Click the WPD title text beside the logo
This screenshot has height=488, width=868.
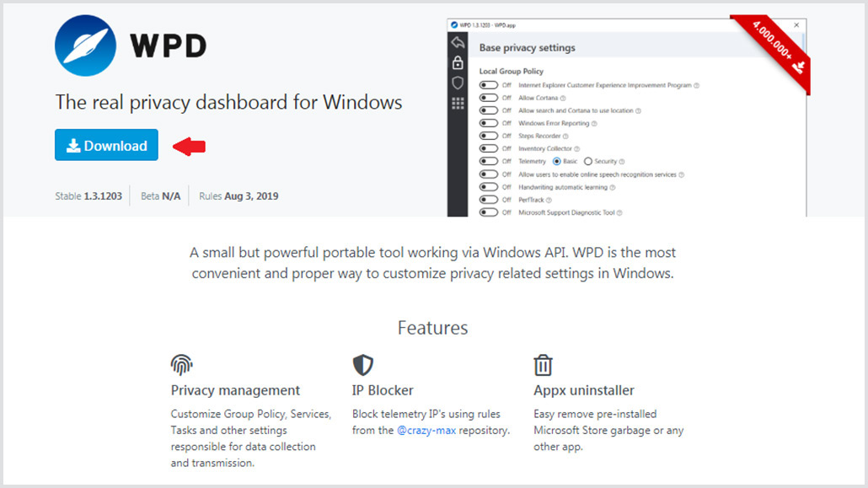click(169, 46)
